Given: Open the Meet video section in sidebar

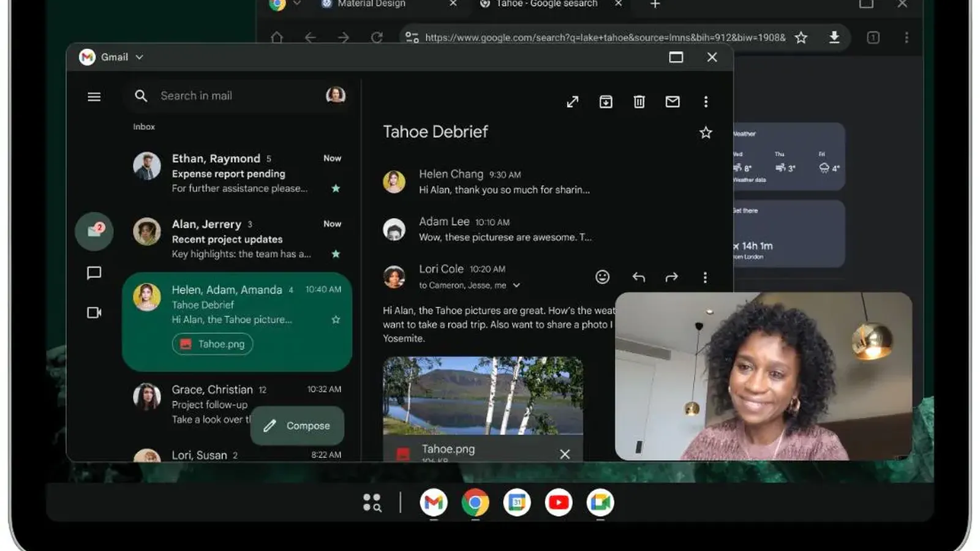Looking at the screenshot, I should pos(94,312).
